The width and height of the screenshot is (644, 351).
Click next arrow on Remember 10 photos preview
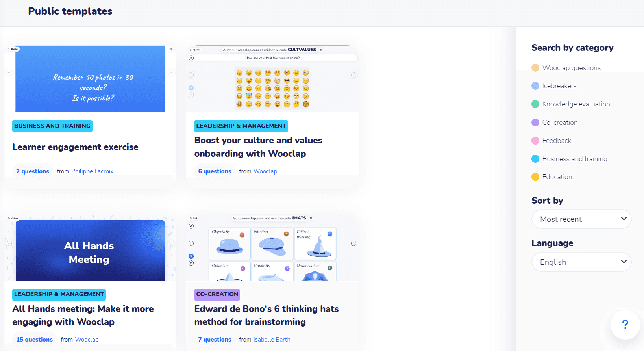171,72
